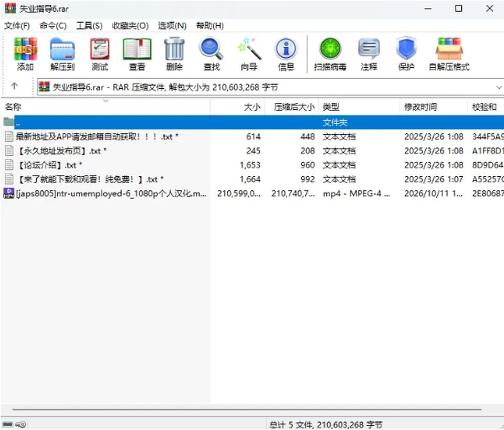The height and width of the screenshot is (430, 504).
Task: Sort by Modified (修改时间) column header
Action: (x=434, y=107)
